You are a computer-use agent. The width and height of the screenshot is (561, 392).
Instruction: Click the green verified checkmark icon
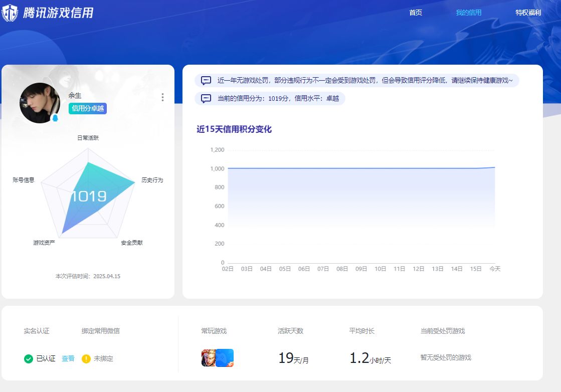[28, 359]
